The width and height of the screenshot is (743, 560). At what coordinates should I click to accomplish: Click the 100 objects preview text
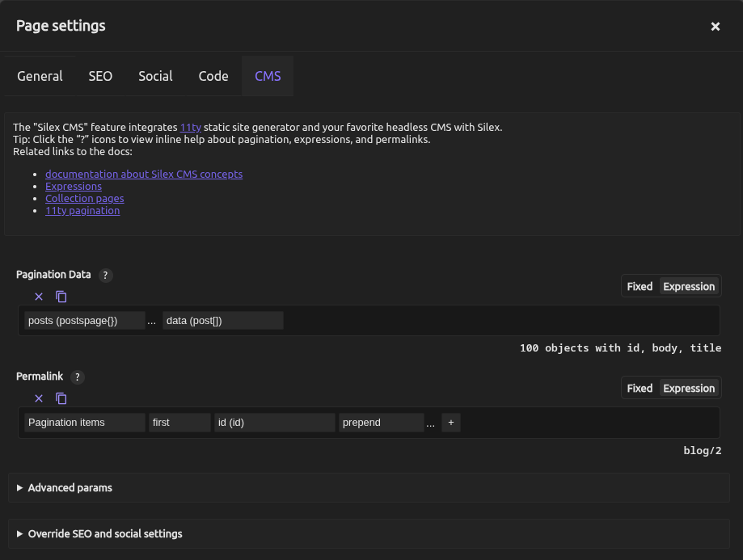[x=620, y=348]
